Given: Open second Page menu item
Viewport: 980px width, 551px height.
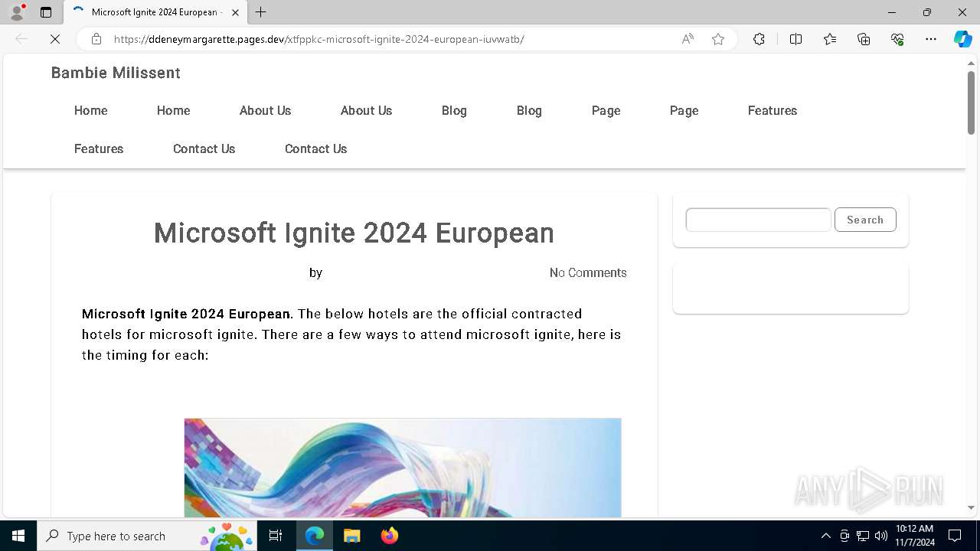Looking at the screenshot, I should [x=684, y=110].
